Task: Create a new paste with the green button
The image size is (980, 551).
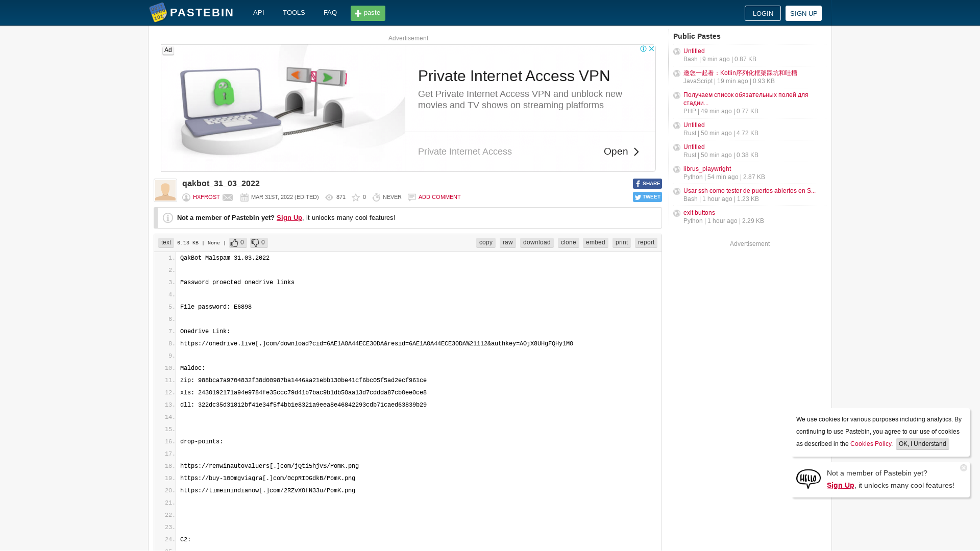Action: pyautogui.click(x=368, y=13)
